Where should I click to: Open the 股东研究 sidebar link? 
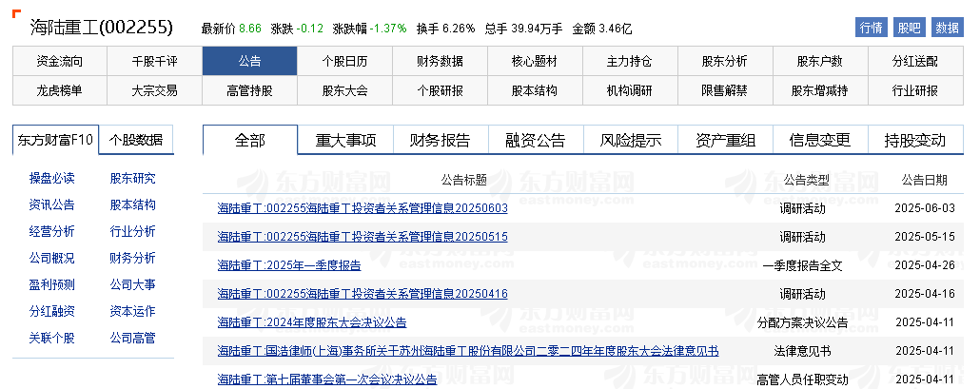[x=132, y=178]
